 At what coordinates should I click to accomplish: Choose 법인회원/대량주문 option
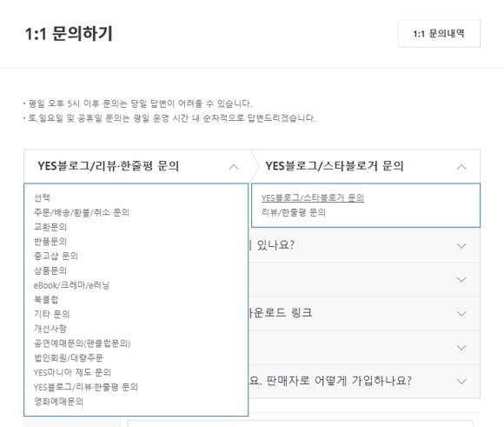coord(69,357)
